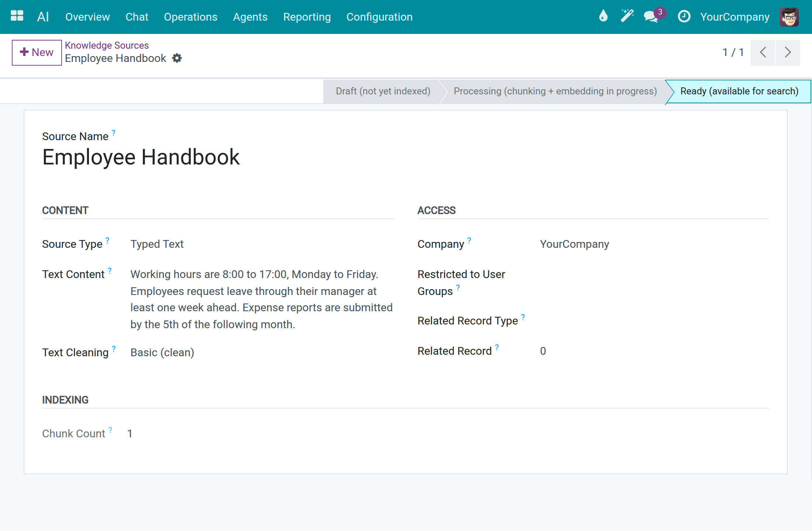Viewport: 812px width, 531px height.
Task: Show help tooltip for Chunk Count
Action: (x=110, y=430)
